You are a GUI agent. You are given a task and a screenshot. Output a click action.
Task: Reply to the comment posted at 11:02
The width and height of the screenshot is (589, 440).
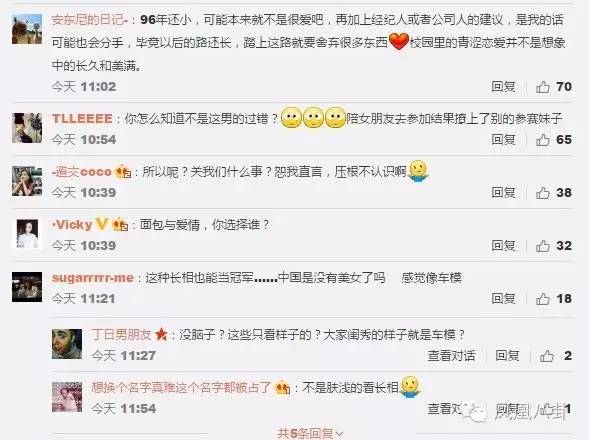click(x=503, y=87)
